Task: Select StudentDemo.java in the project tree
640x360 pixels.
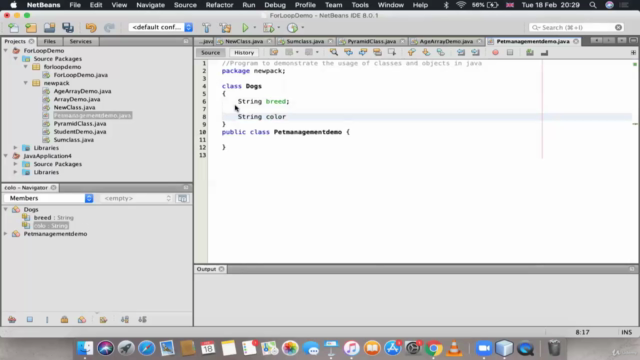Action: coord(80,131)
